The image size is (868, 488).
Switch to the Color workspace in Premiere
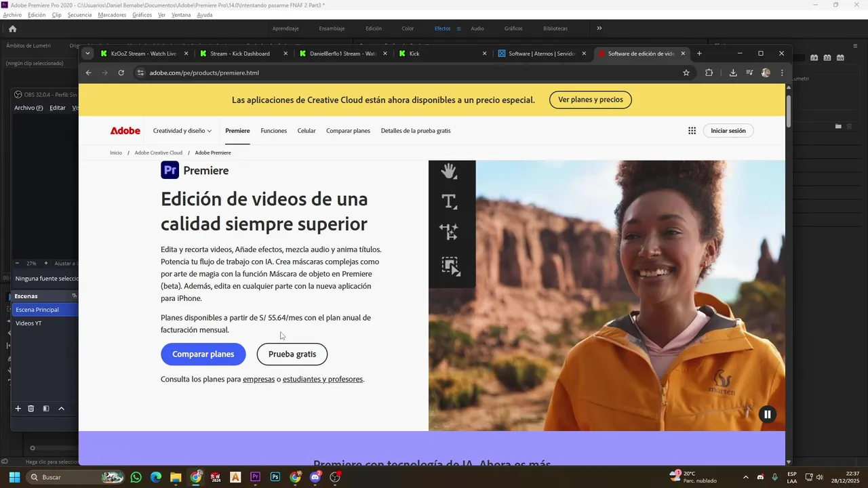[408, 28]
